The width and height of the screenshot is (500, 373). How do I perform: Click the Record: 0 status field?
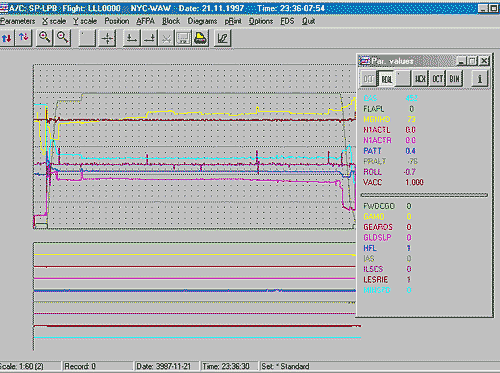pyautogui.click(x=98, y=366)
